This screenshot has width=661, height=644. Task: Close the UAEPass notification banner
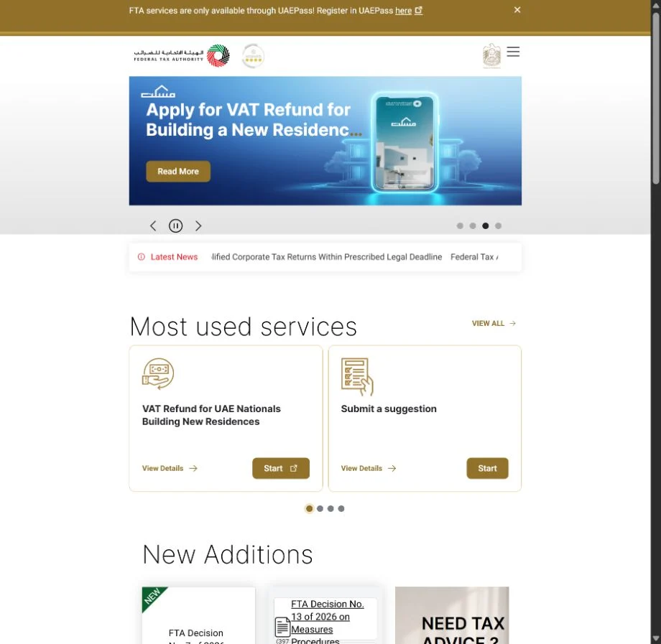coord(517,9)
